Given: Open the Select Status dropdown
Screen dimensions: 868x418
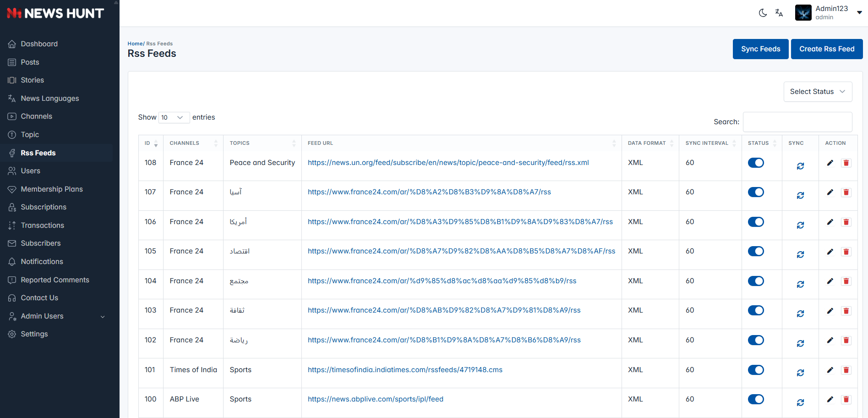Looking at the screenshot, I should pyautogui.click(x=818, y=92).
